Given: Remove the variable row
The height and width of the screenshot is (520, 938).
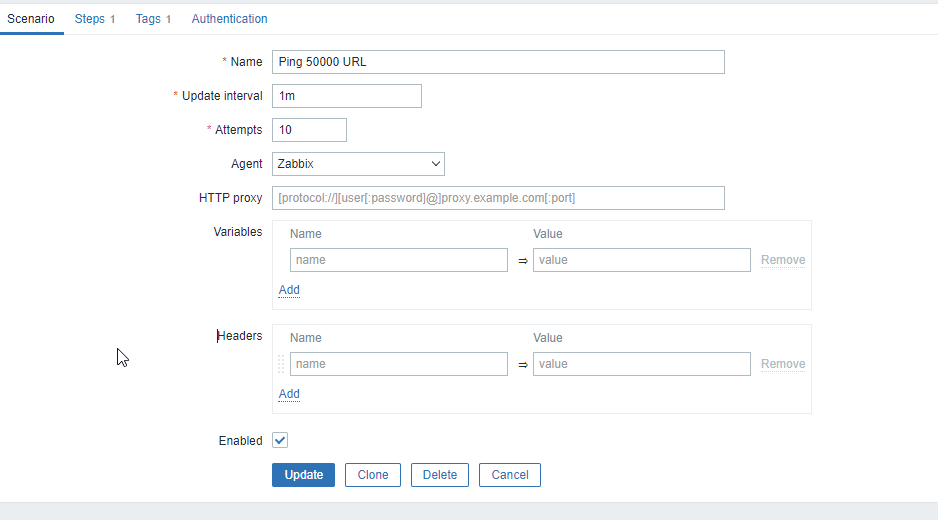Looking at the screenshot, I should (x=783, y=260).
